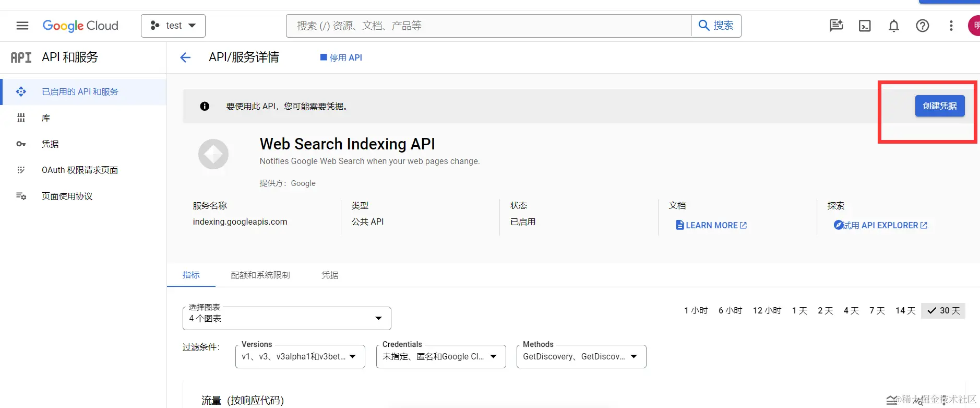Select the 1 小时 time range

pos(696,311)
